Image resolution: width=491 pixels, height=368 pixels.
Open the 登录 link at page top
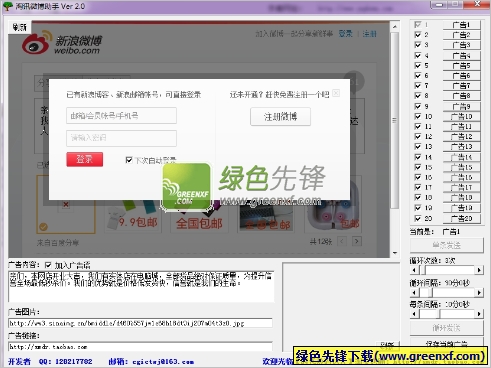(x=345, y=33)
